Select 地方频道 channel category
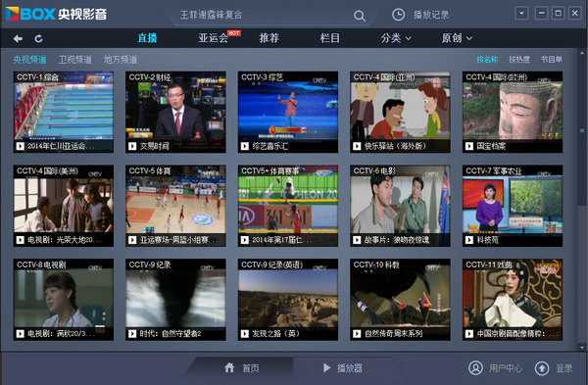Screen dimensions: 588x385 tap(121, 60)
